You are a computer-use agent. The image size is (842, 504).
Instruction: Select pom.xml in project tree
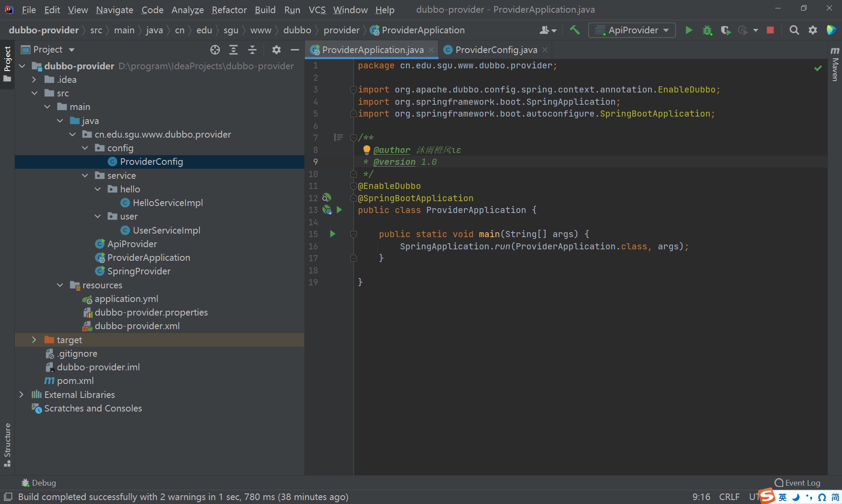click(x=75, y=380)
